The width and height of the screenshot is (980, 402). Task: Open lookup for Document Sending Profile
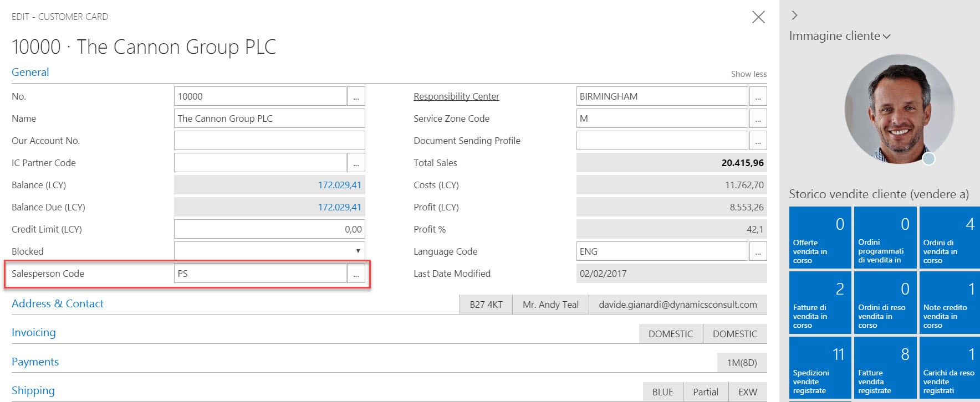point(758,141)
